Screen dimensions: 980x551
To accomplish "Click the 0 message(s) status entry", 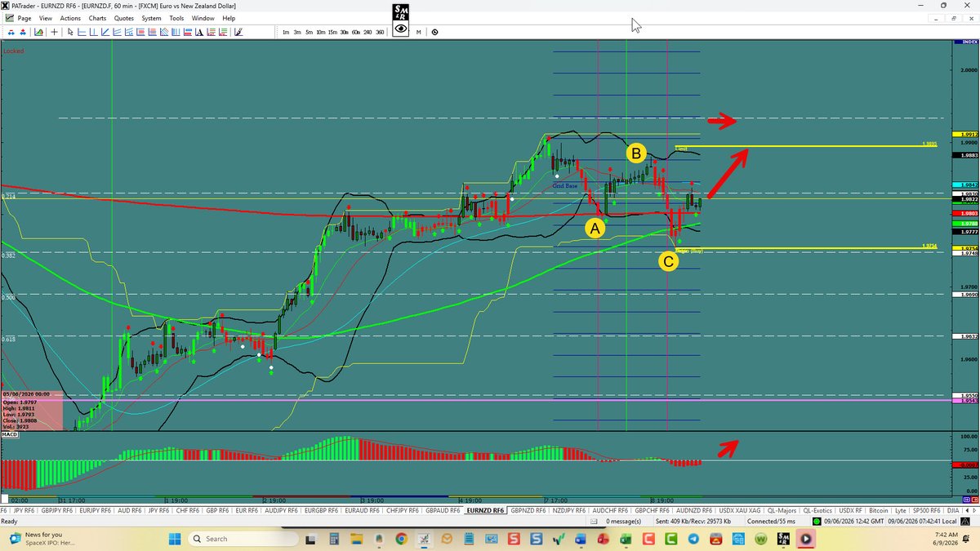I will (x=625, y=520).
